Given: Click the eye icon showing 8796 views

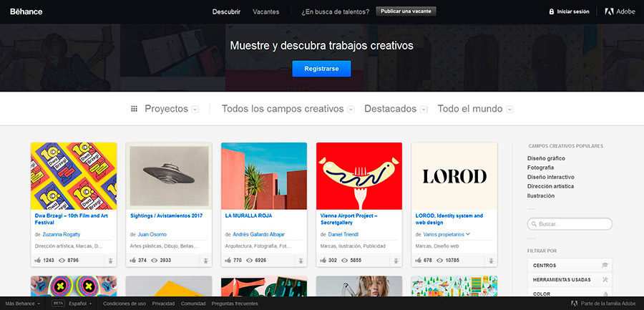Looking at the screenshot, I should click(x=62, y=261).
